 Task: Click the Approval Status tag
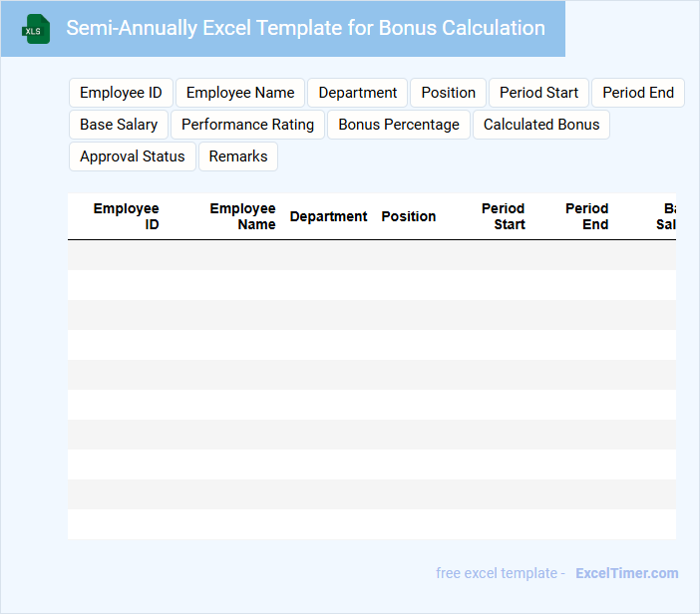coord(133,156)
